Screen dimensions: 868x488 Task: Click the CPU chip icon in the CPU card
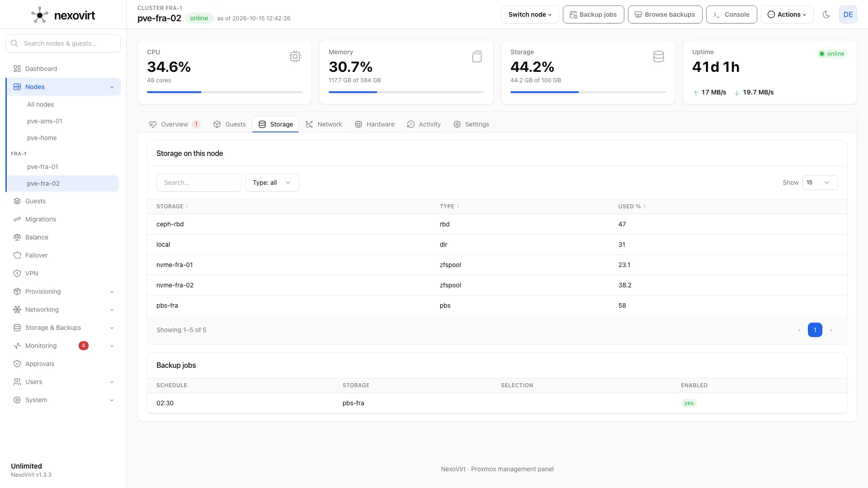[x=295, y=56]
